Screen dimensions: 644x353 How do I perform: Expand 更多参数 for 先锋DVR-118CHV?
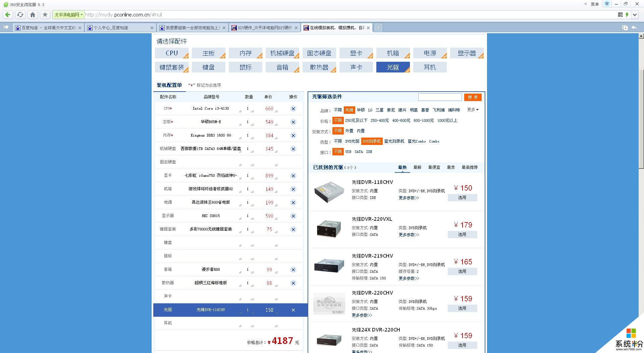tap(409, 198)
